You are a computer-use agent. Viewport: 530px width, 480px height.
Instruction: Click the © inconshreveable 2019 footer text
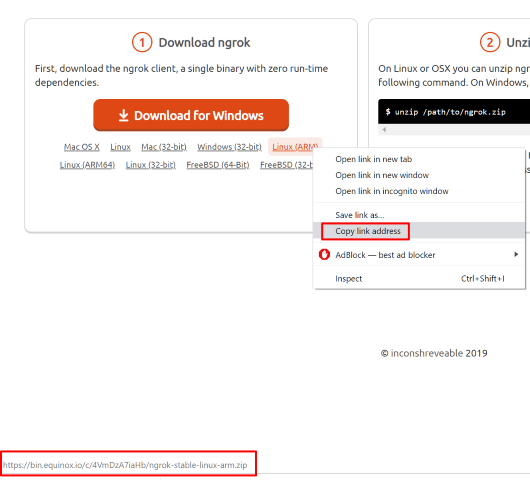434,353
